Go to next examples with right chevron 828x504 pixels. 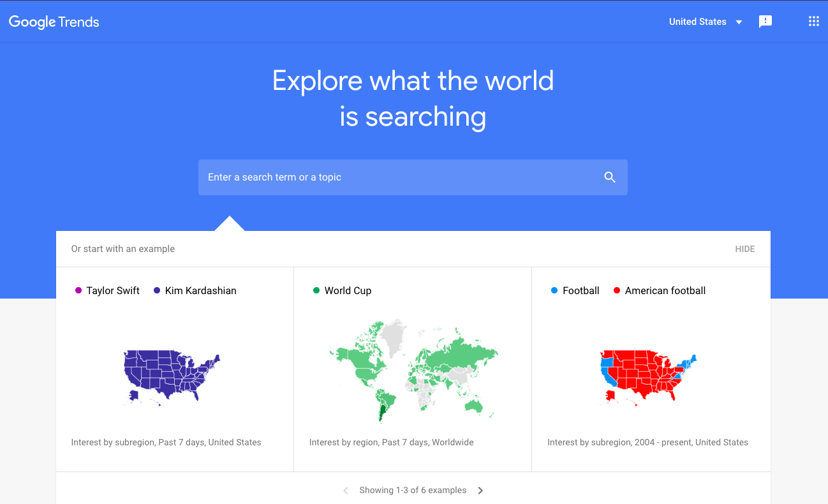point(481,491)
